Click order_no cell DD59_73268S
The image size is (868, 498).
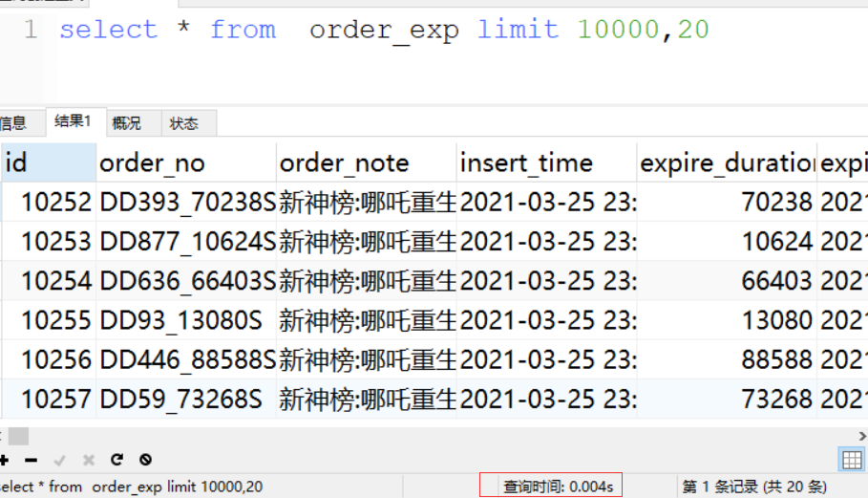coord(186,399)
